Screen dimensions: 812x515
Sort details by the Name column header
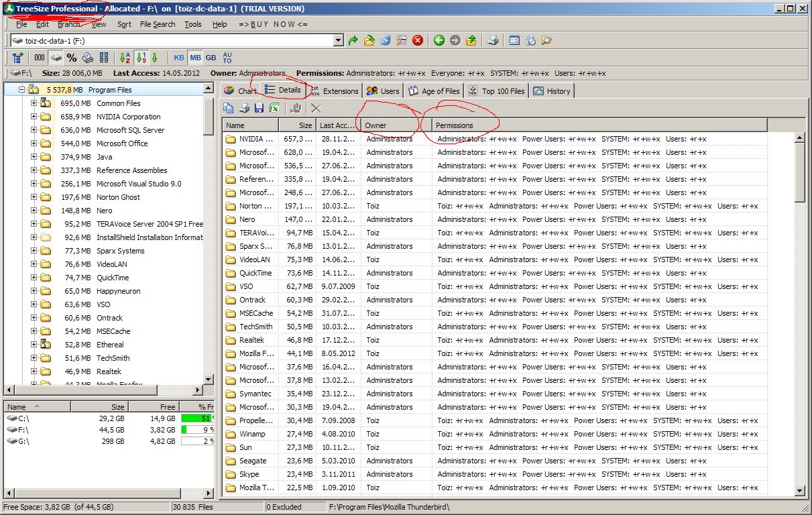tap(251, 125)
